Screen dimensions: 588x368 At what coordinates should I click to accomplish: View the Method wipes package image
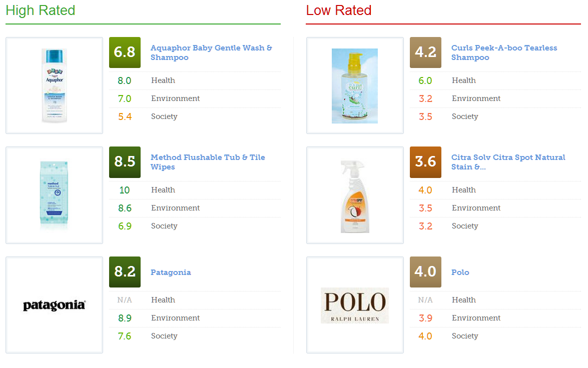[x=54, y=195]
